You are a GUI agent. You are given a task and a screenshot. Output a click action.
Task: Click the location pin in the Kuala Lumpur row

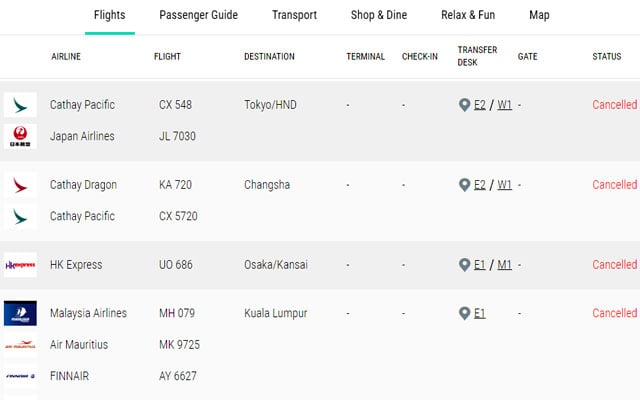(464, 313)
